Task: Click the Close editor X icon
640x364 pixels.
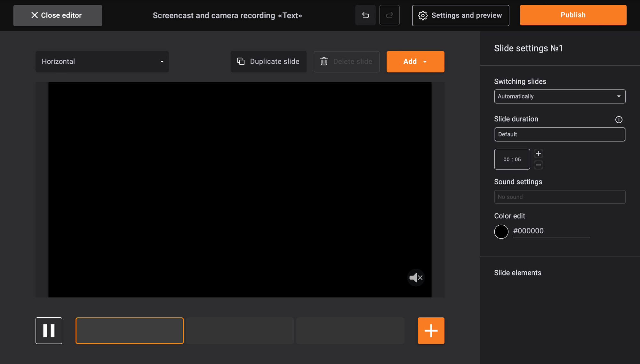Action: coord(34,15)
